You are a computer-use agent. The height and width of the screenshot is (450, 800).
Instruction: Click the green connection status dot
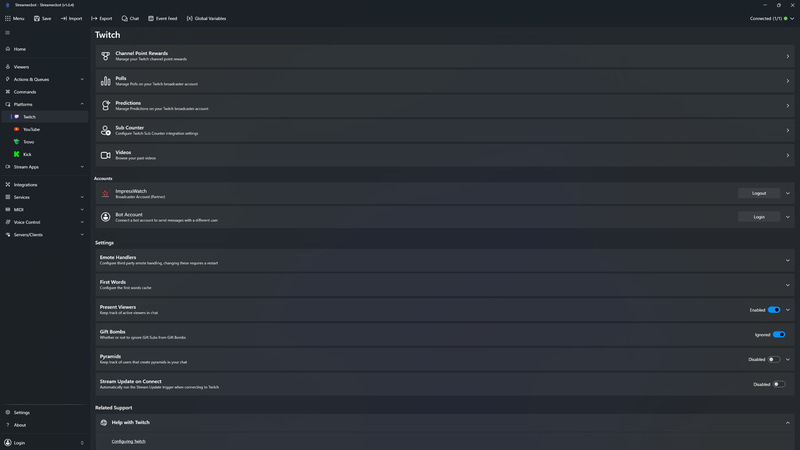[x=785, y=18]
